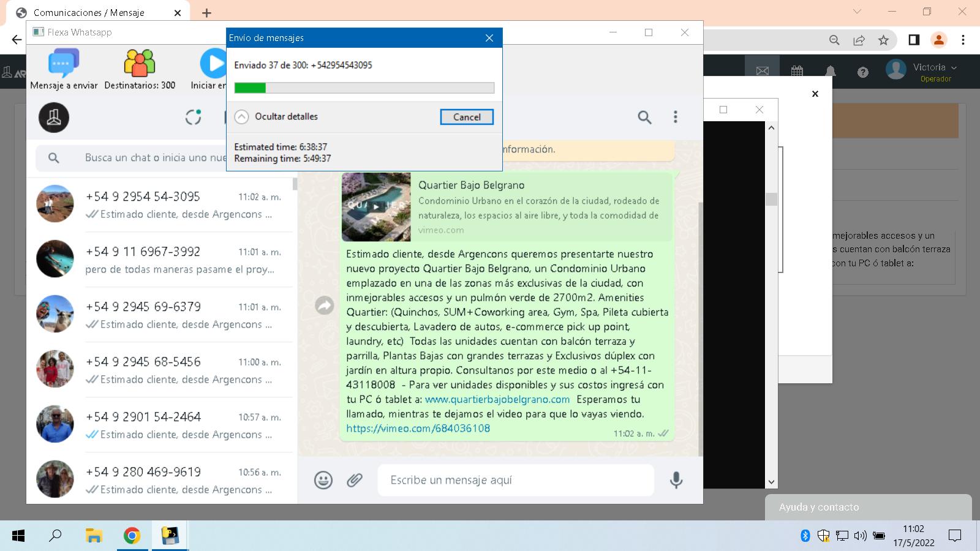
Task: Open the vimeo.com/684036108 link
Action: [x=418, y=429]
